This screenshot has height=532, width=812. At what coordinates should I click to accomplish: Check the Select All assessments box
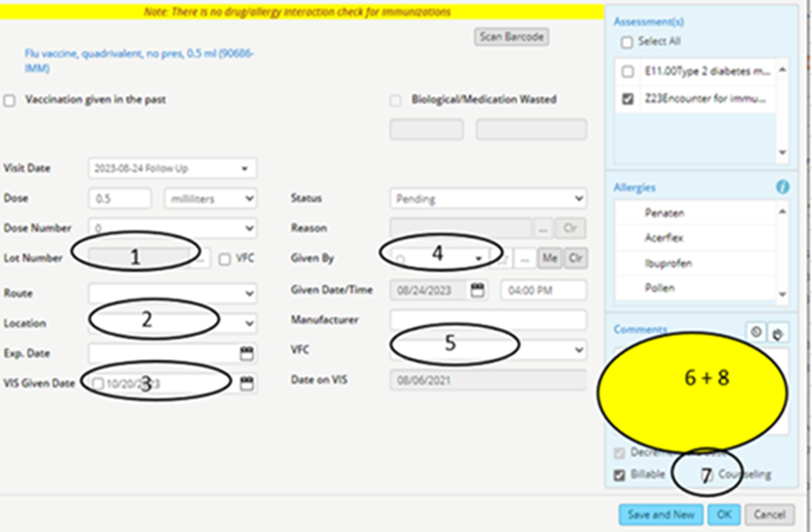coord(627,42)
